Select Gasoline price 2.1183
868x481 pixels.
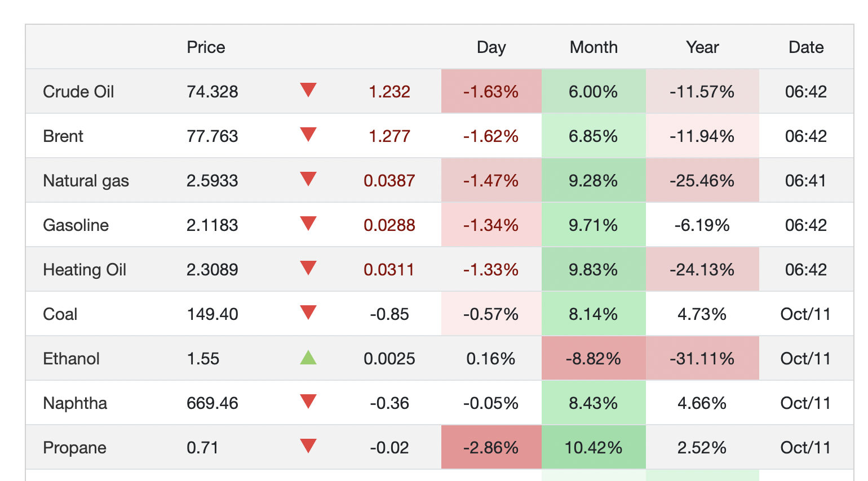click(212, 225)
